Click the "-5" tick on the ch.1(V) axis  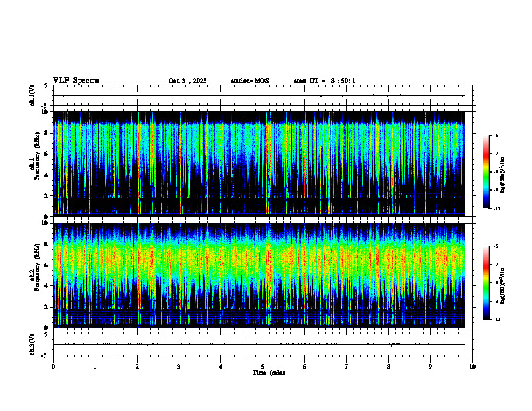[45, 106]
